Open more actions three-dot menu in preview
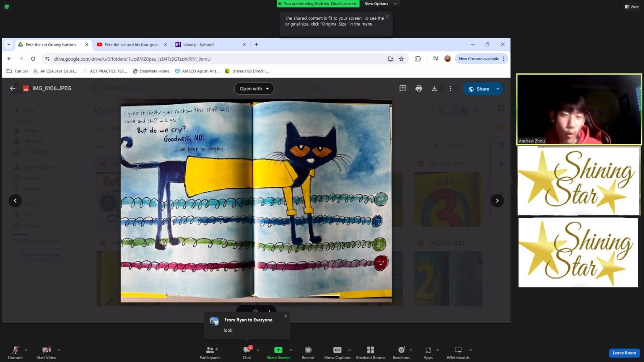The width and height of the screenshot is (644, 362). [x=451, y=88]
